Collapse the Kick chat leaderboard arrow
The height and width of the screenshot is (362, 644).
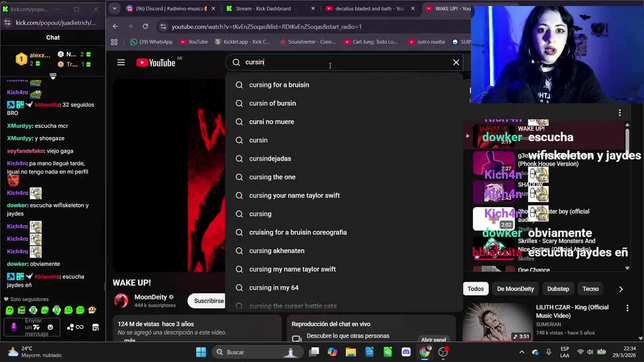[x=53, y=76]
